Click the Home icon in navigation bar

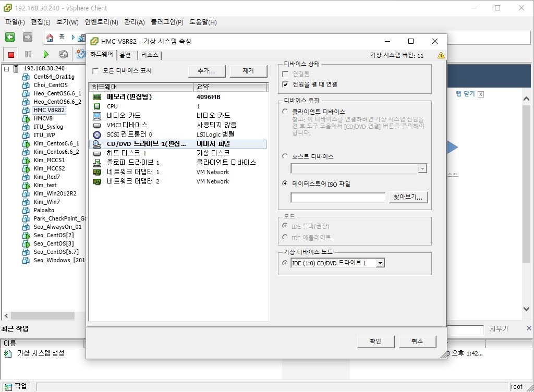(x=50, y=38)
